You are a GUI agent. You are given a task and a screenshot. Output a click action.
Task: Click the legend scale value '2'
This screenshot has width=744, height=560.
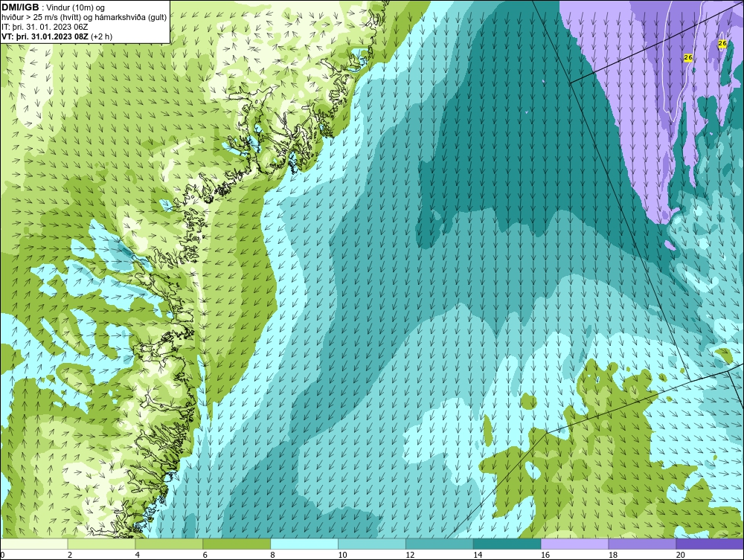(70, 555)
